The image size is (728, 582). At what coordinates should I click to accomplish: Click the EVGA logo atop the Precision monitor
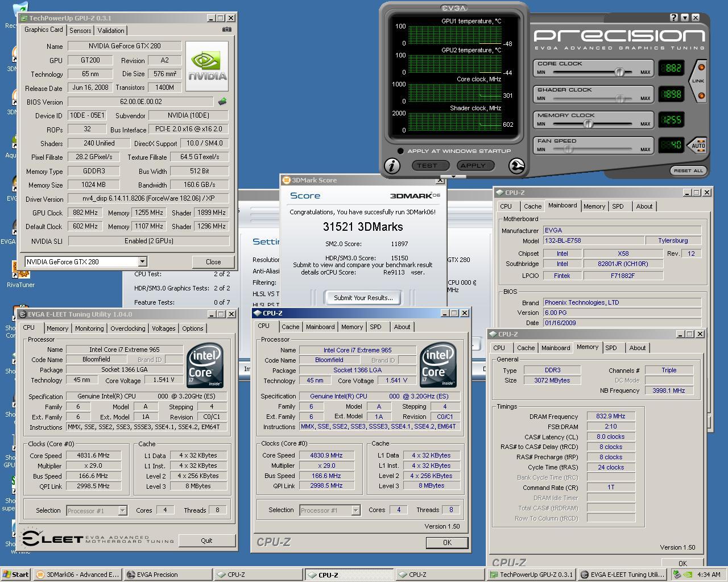[x=453, y=8]
